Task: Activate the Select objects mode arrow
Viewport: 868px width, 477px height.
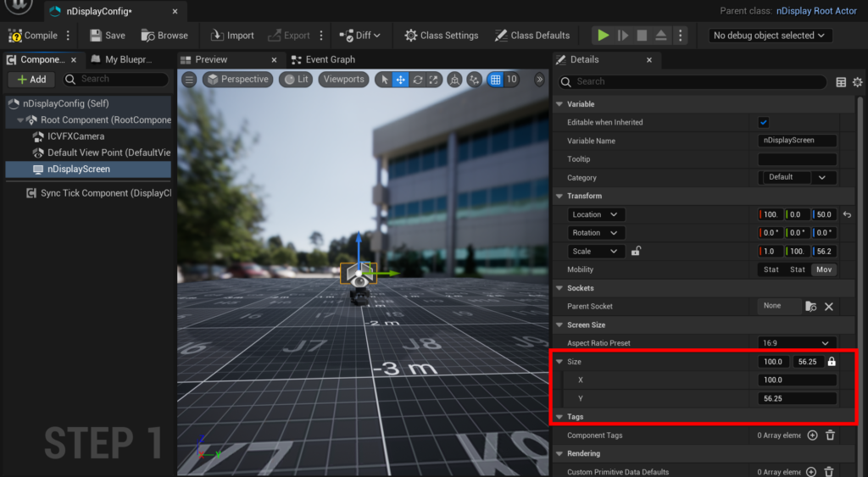Action: [x=384, y=80]
